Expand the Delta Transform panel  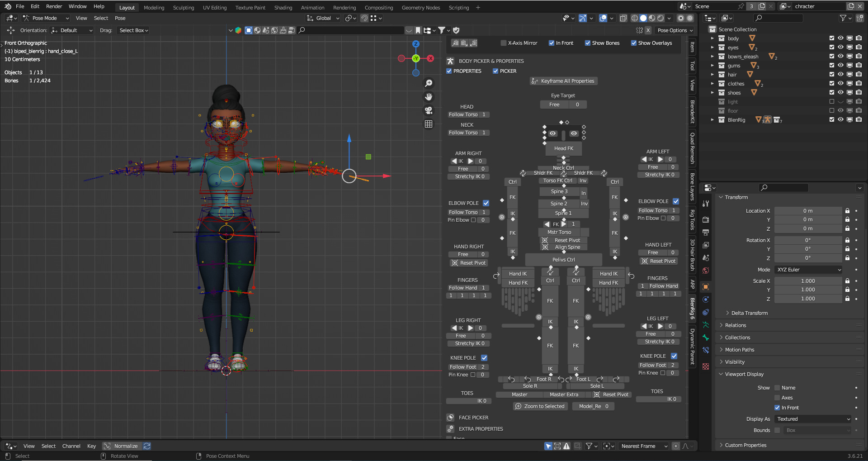(x=749, y=313)
